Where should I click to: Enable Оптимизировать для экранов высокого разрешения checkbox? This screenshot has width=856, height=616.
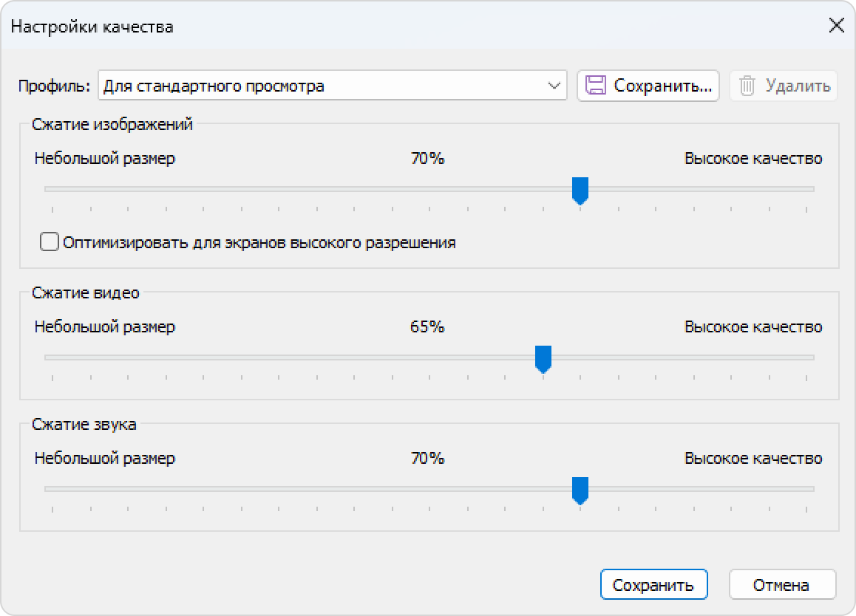[49, 242]
